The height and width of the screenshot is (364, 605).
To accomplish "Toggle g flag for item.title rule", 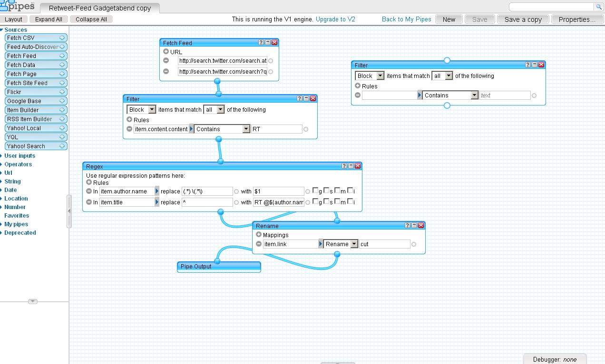I will coord(315,201).
